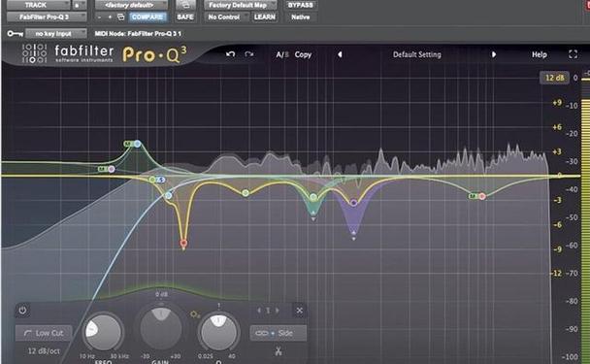The width and height of the screenshot is (590, 364).
Task: Open the Low Cut filter shape menu
Action: click(44, 333)
